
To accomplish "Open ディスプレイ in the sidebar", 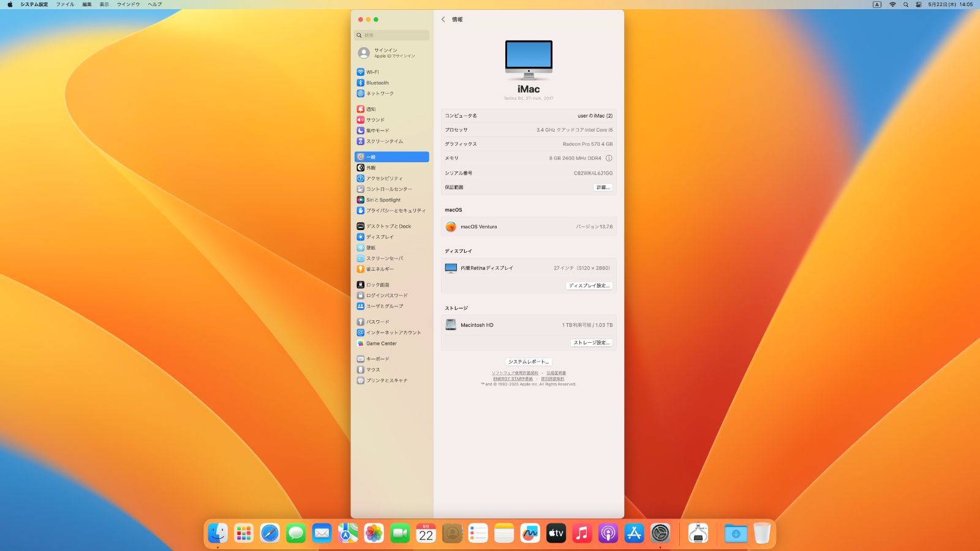I will (x=392, y=237).
